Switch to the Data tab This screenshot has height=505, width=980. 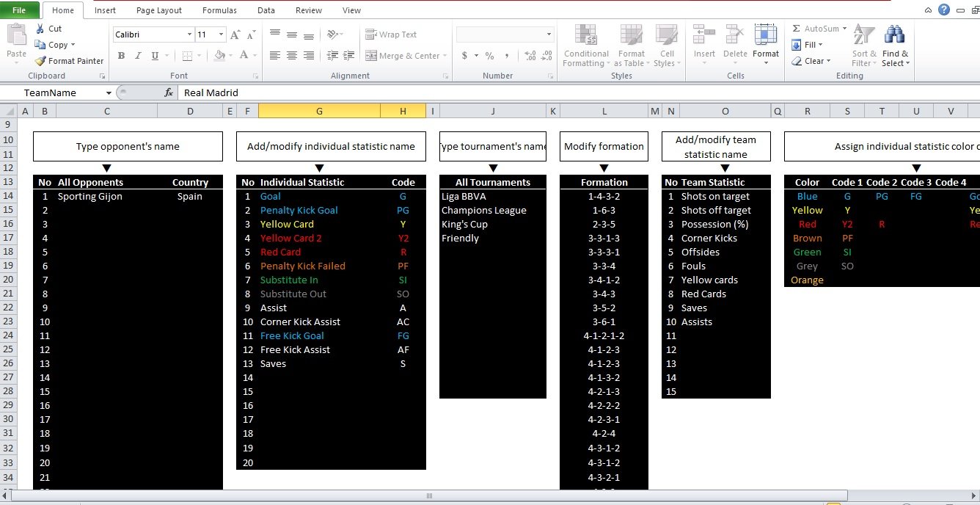[266, 10]
